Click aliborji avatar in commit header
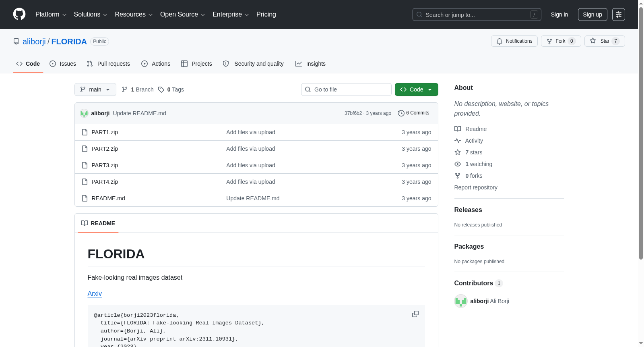 pos(84,113)
